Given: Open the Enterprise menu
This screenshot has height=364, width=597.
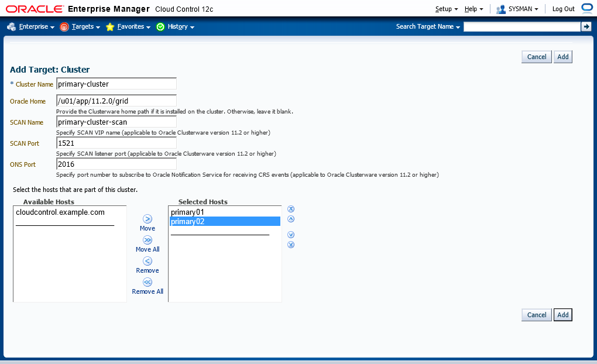Looking at the screenshot, I should [36, 27].
